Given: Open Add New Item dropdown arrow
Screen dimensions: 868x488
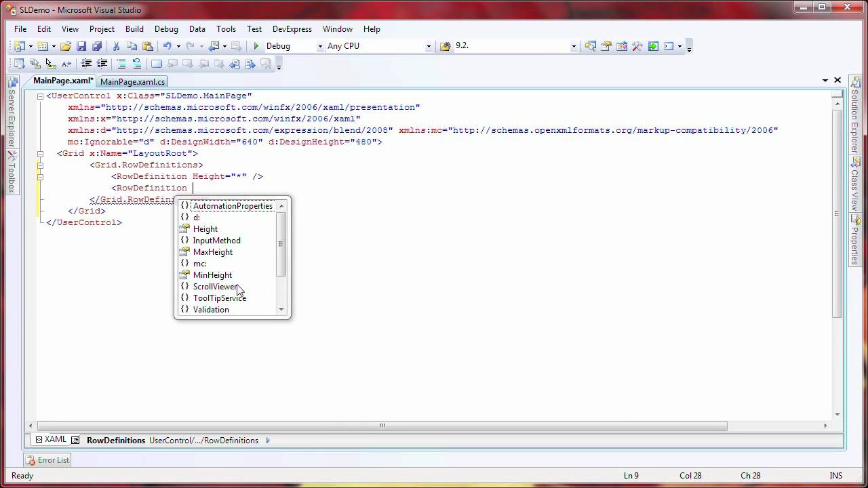Looking at the screenshot, I should (54, 46).
